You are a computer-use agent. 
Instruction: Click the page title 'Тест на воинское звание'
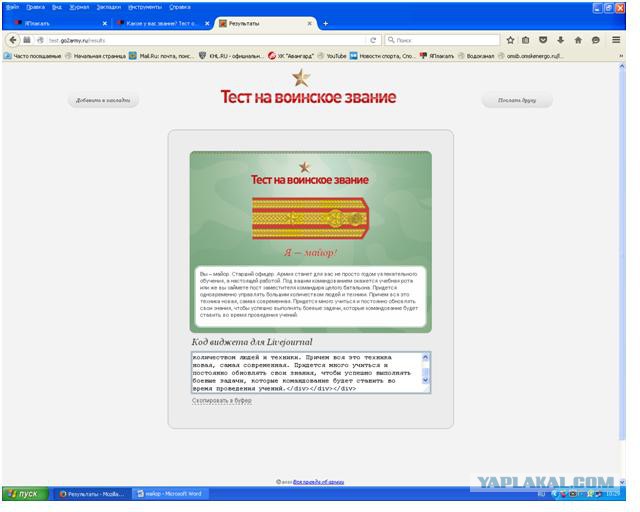click(x=308, y=97)
